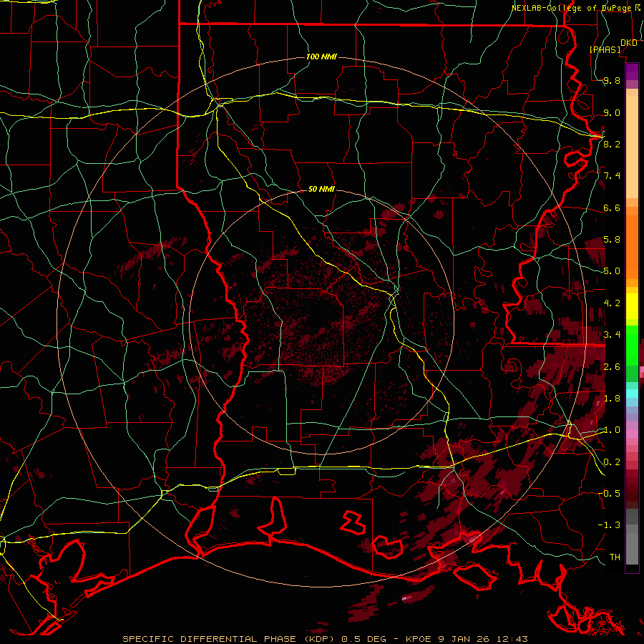This screenshot has width=644, height=644.
Task: Click the "50 NMI" range ring label
Action: point(321,190)
